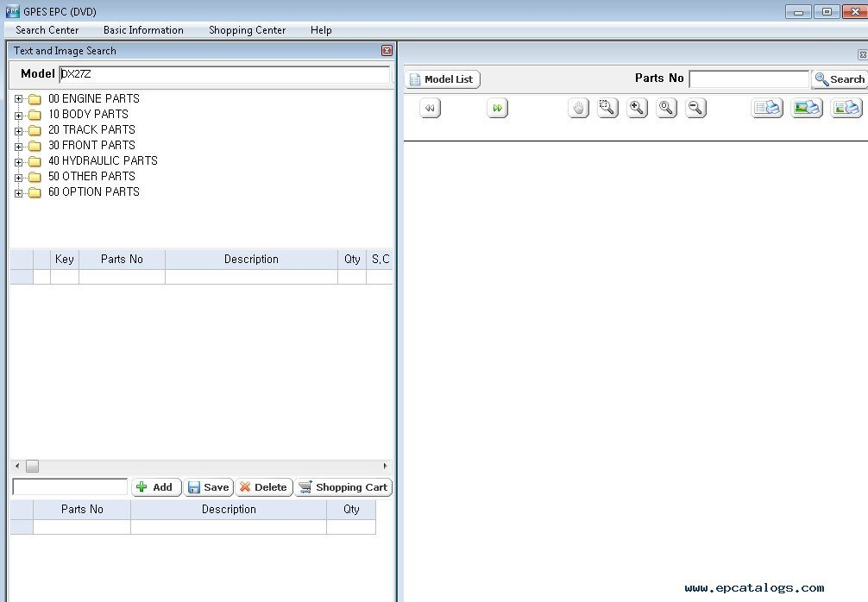868x602 pixels.
Task: Click the scrollbar left arrow
Action: (17, 466)
